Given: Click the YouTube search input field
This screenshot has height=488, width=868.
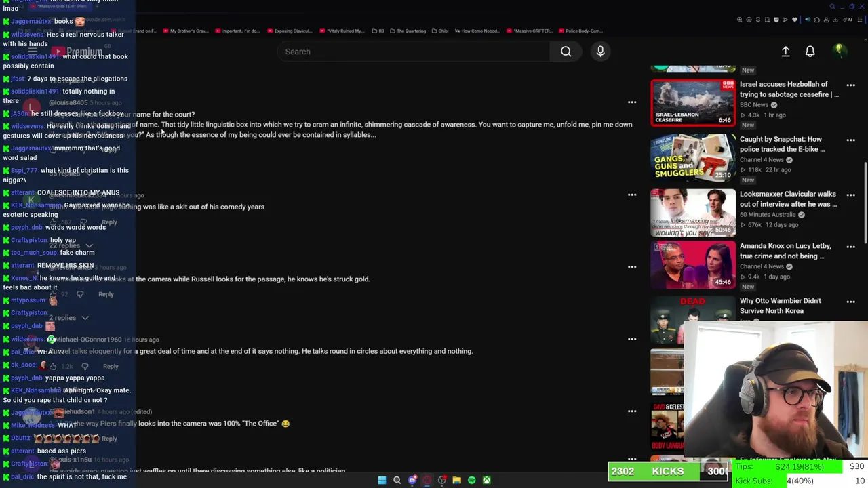Looking at the screenshot, I should [x=414, y=52].
